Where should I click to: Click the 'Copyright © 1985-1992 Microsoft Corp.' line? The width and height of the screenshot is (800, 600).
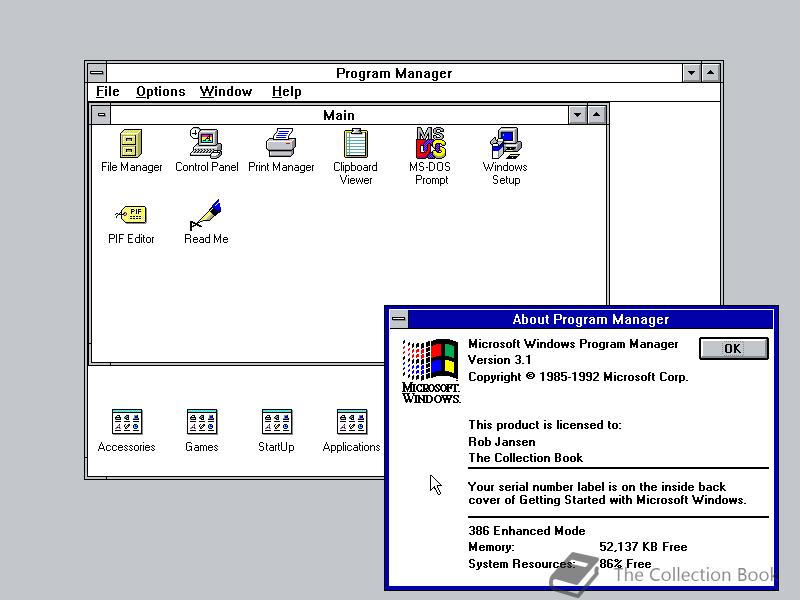click(x=578, y=377)
